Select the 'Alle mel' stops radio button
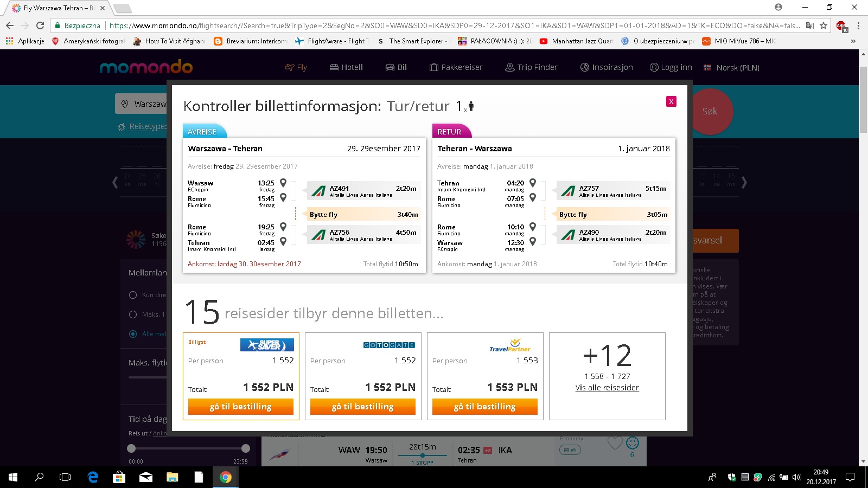The image size is (868, 488). [x=133, y=334]
